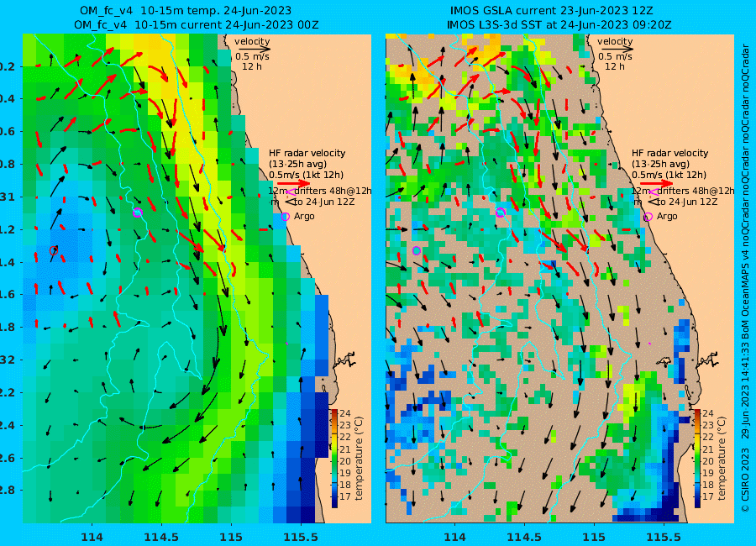Click 'HF radar velocity' label in the left panel
Screen dimensions: 756x546
point(307,153)
